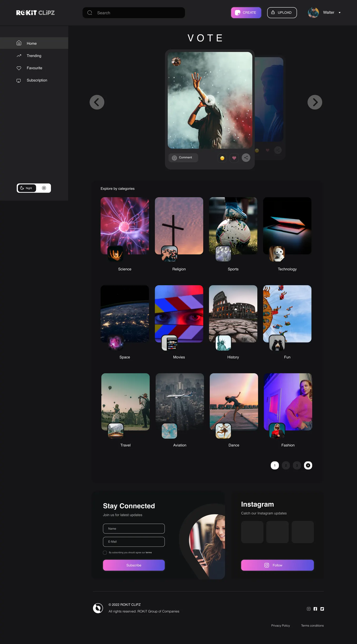Click the CREATE button
Screen dimensions: 357x644
[246, 13]
